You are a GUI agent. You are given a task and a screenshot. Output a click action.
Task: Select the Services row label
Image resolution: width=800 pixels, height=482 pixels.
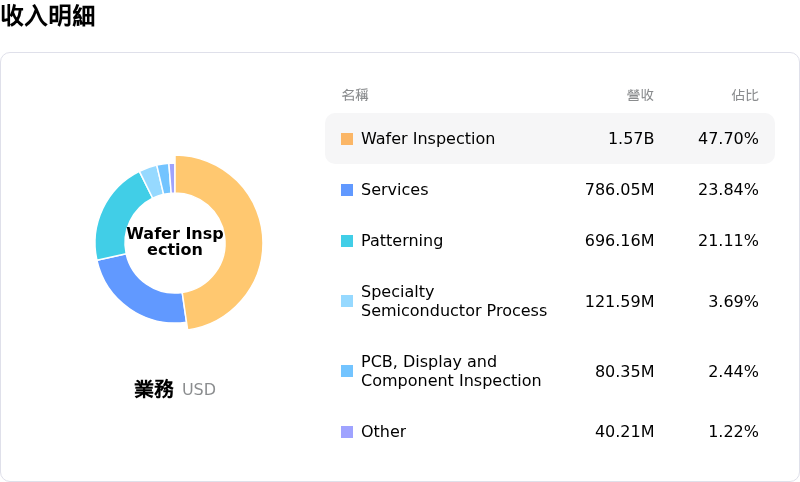pyautogui.click(x=394, y=190)
